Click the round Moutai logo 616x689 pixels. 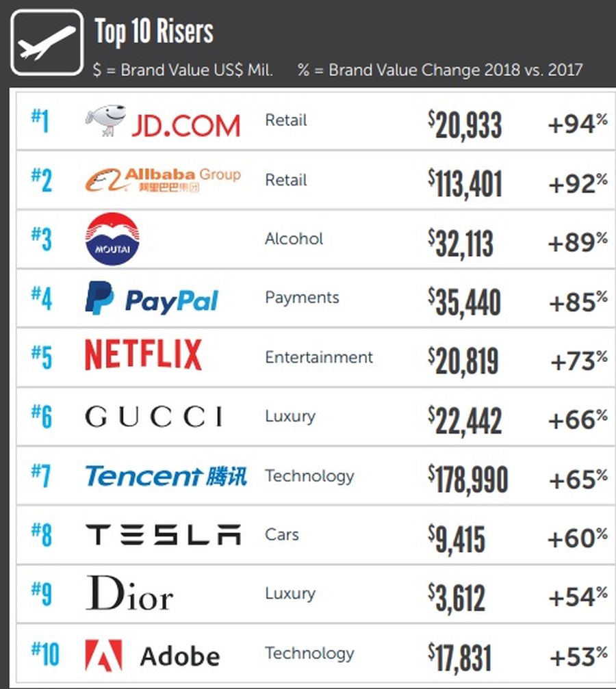[112, 239]
